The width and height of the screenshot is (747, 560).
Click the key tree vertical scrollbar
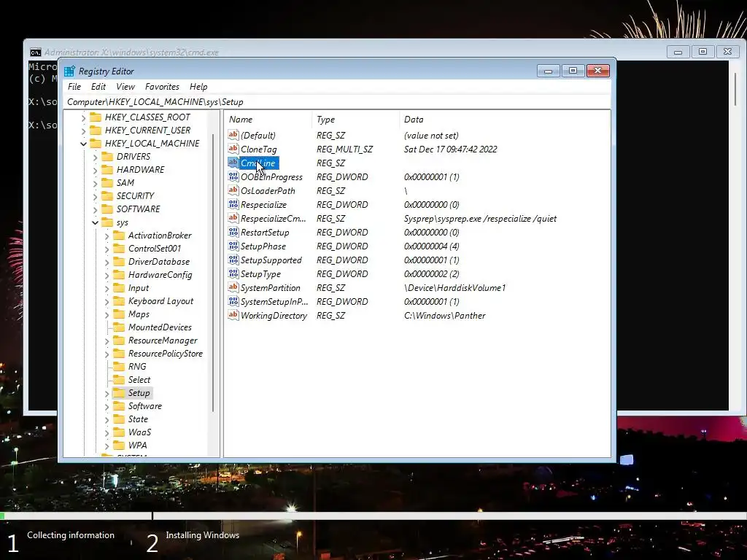coord(213,271)
